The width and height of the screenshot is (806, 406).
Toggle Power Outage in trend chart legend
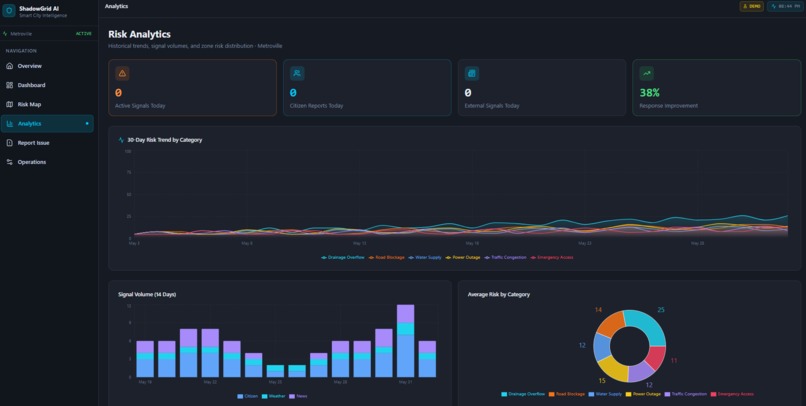pyautogui.click(x=463, y=257)
